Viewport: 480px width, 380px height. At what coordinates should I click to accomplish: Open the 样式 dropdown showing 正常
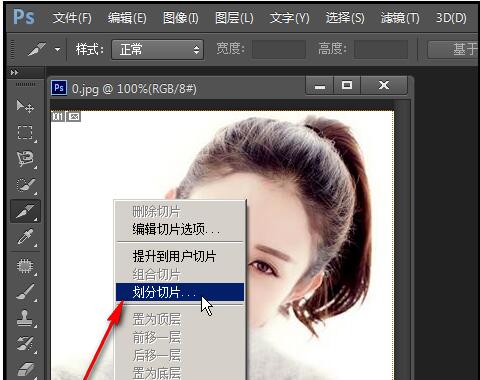(157, 50)
